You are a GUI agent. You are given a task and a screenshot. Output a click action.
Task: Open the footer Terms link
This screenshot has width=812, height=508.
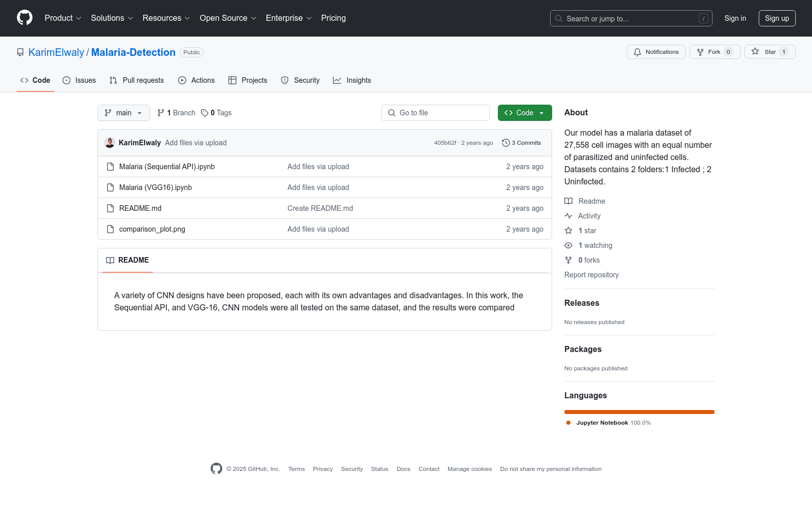(296, 469)
